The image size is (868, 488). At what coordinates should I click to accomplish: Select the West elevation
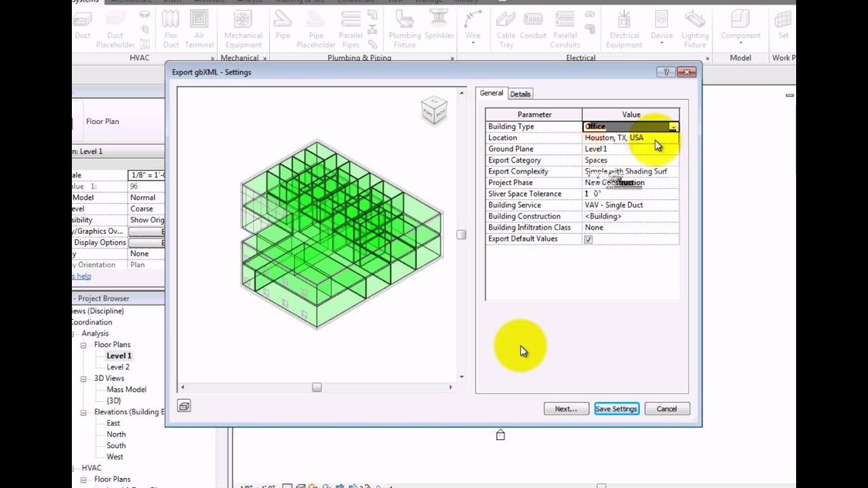115,457
